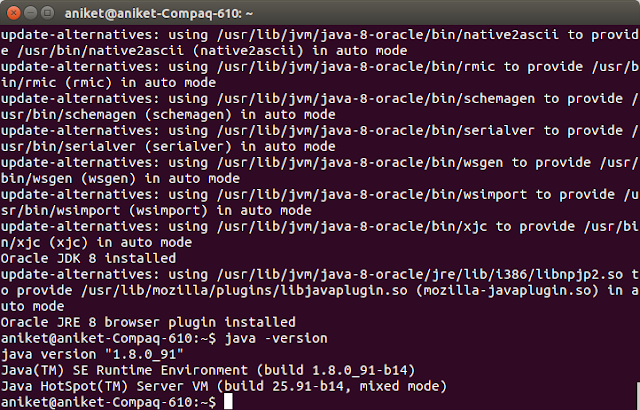Screen dimensions: 640x410
Task: Click "Oracle JRE 8 browser plugin installed" text
Action: tap(148, 322)
